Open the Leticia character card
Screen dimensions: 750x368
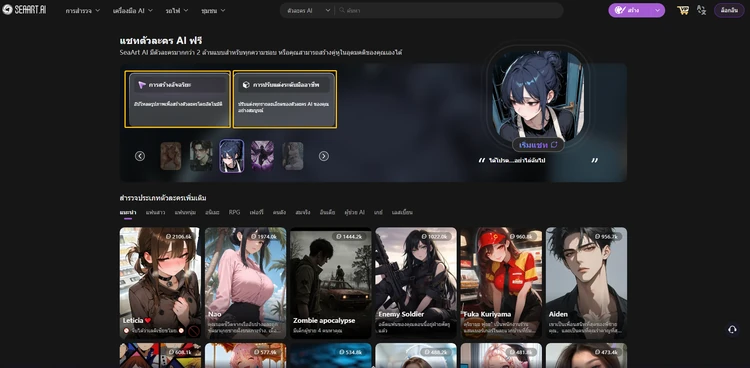click(160, 283)
